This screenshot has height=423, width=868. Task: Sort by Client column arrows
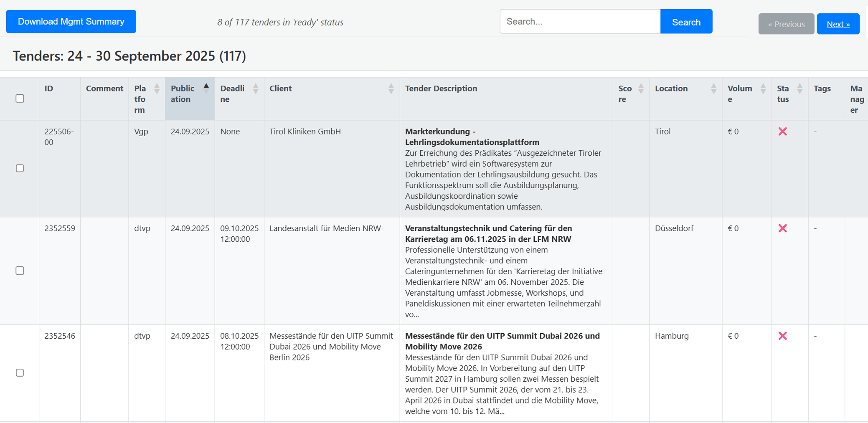tap(391, 89)
